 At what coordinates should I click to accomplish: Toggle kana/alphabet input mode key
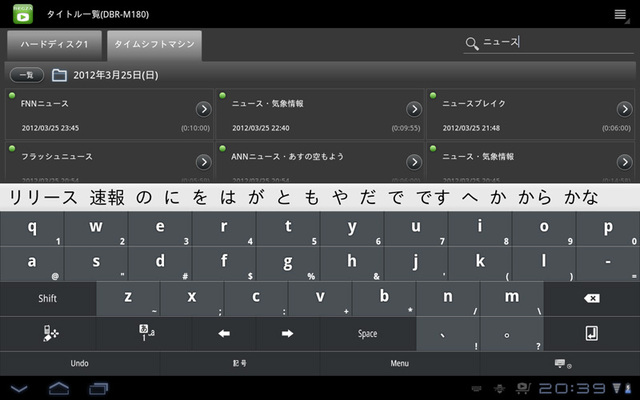click(144, 333)
